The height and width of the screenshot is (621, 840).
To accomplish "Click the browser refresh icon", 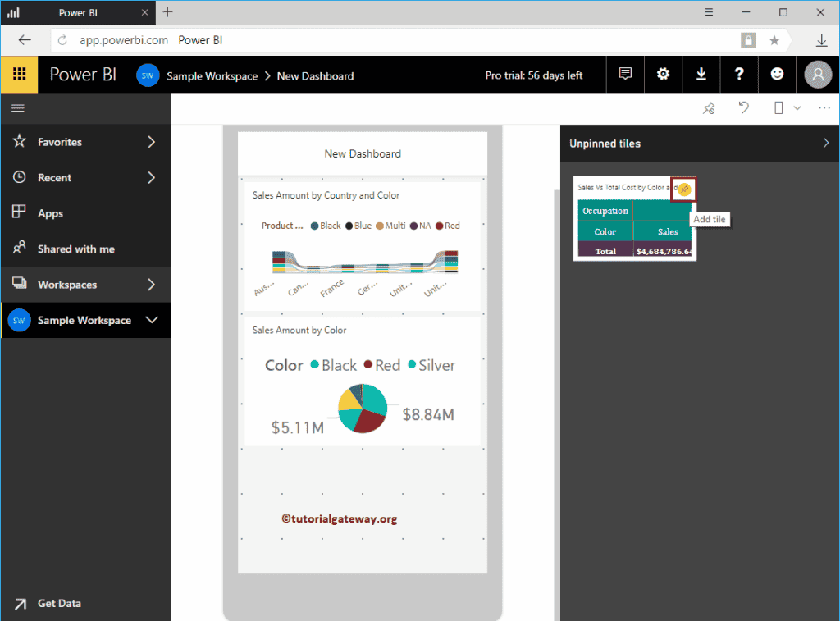I will [x=62, y=40].
